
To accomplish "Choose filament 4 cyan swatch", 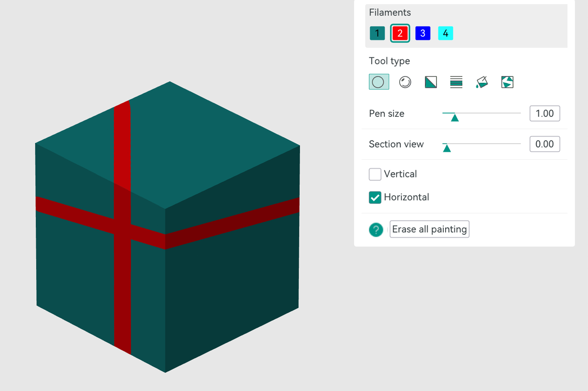I will point(446,33).
